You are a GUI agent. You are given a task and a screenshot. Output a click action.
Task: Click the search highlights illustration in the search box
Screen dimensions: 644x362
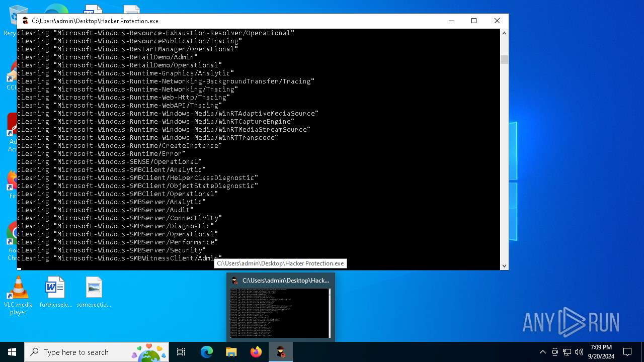coord(149,352)
